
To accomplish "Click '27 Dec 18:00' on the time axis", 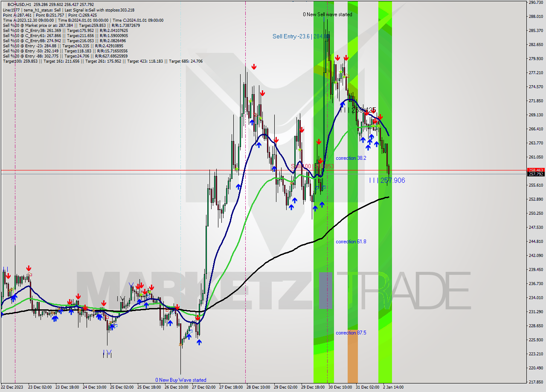I will (x=232, y=387).
